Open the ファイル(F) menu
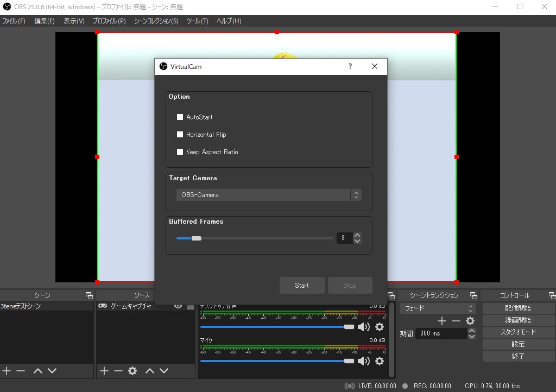Image resolution: width=556 pixels, height=392 pixels. point(14,21)
